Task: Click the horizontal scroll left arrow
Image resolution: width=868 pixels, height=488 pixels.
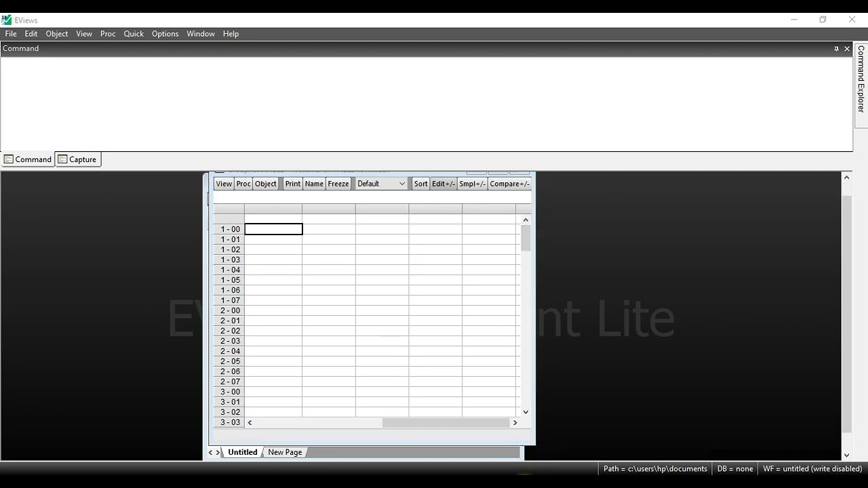Action: click(x=250, y=422)
